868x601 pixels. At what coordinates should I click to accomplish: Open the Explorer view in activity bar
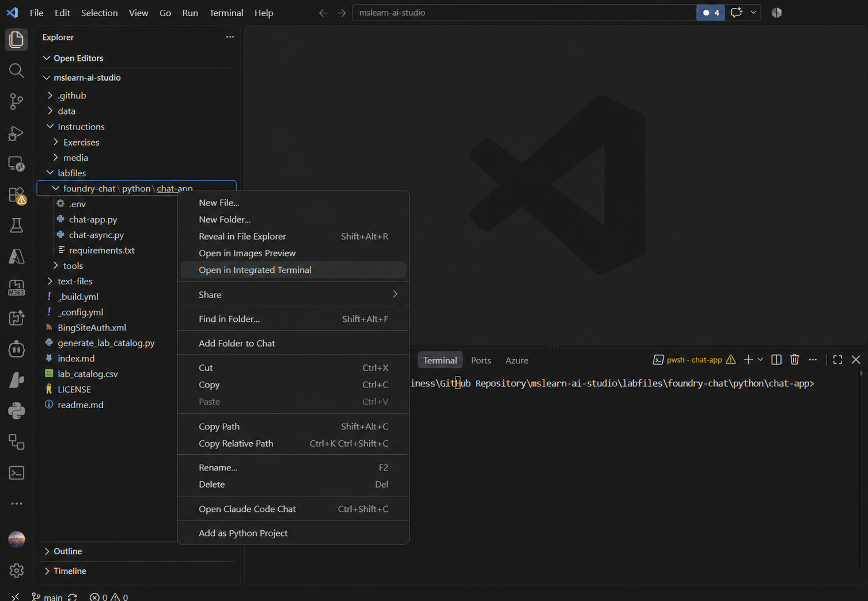pyautogui.click(x=16, y=40)
